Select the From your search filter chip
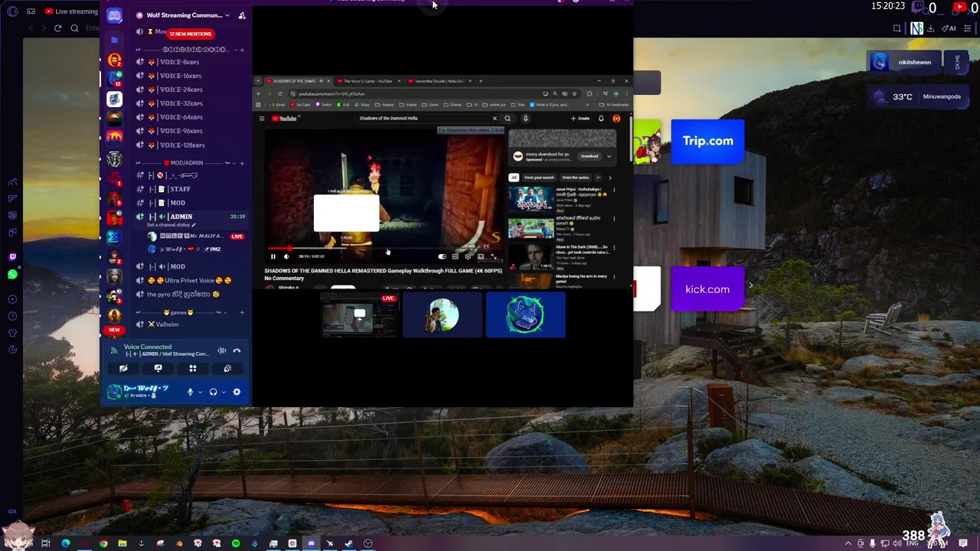980x551 pixels. [x=539, y=178]
